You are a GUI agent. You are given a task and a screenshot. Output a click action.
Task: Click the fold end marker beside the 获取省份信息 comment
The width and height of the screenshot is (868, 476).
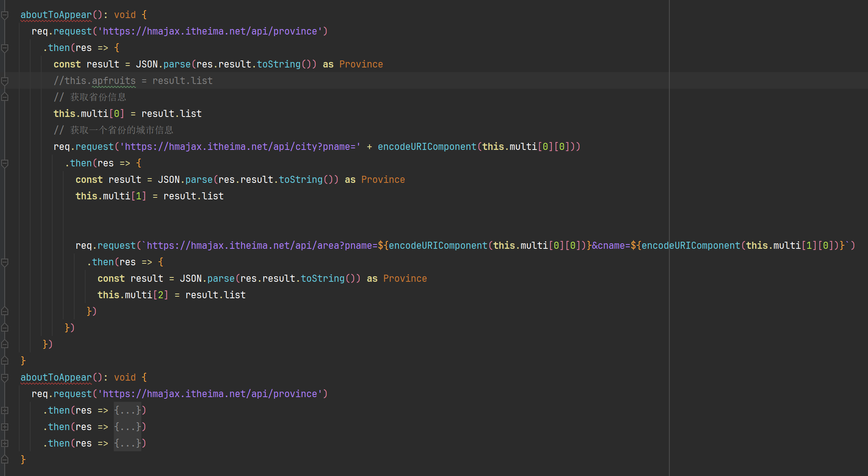tap(5, 97)
